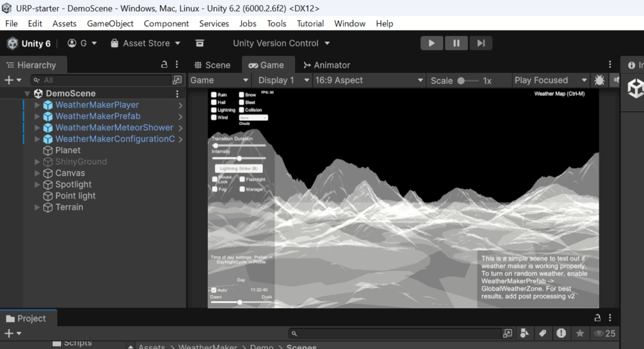Lock the Hierarchy panel with the padlock icon
Image resolution: width=644 pixels, height=349 pixels.
click(164, 65)
